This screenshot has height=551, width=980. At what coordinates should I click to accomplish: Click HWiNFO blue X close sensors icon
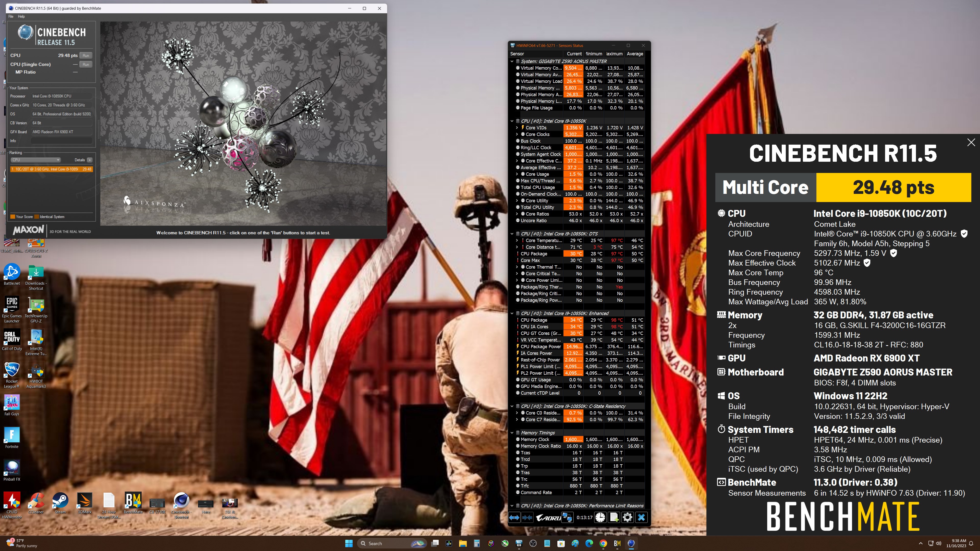tap(641, 518)
